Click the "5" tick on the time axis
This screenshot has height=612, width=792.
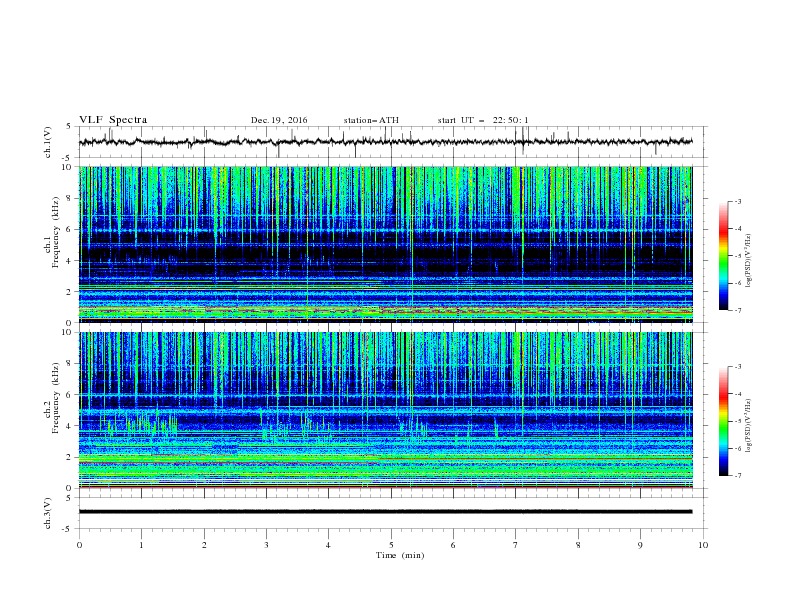pos(391,545)
